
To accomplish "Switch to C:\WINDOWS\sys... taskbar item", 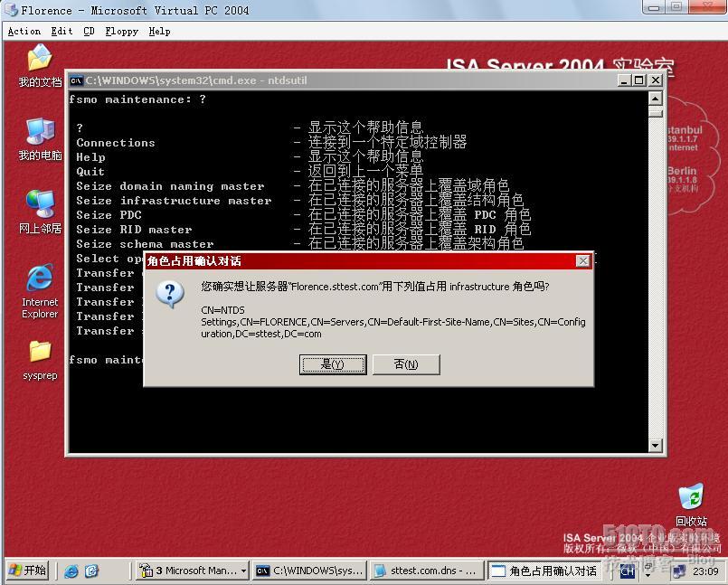I will 309,571.
